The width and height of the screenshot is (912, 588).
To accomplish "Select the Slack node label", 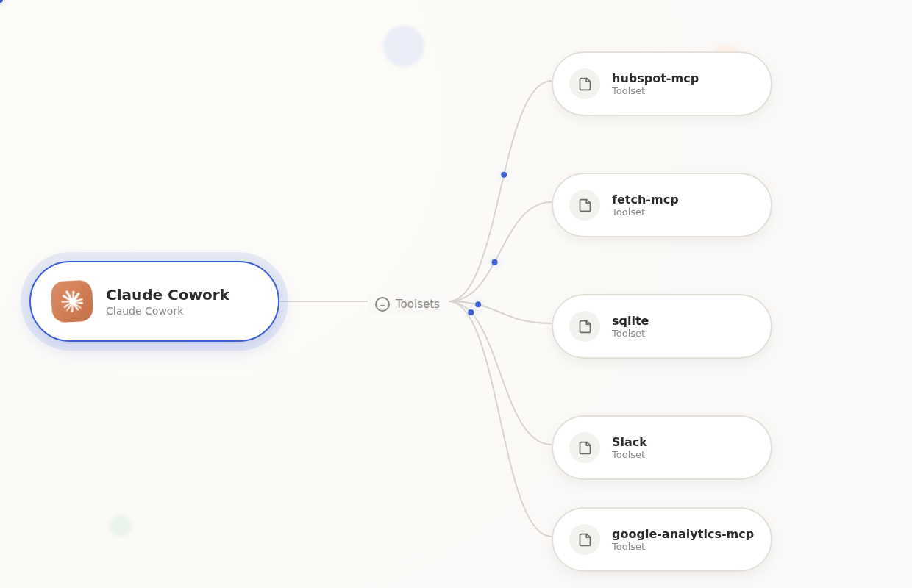I will click(x=630, y=442).
